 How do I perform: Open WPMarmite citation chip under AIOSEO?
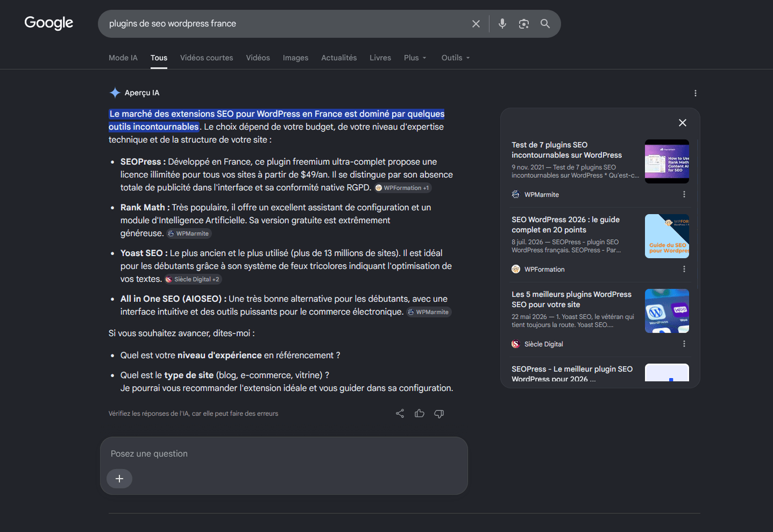[x=429, y=312]
